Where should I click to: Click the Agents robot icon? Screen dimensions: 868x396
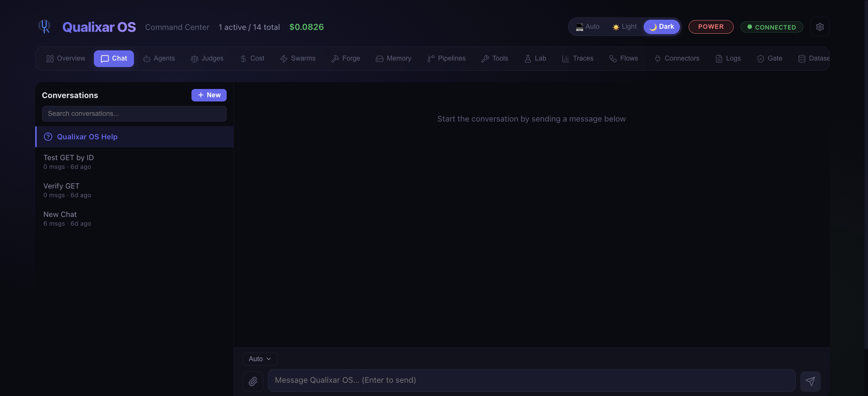click(147, 59)
